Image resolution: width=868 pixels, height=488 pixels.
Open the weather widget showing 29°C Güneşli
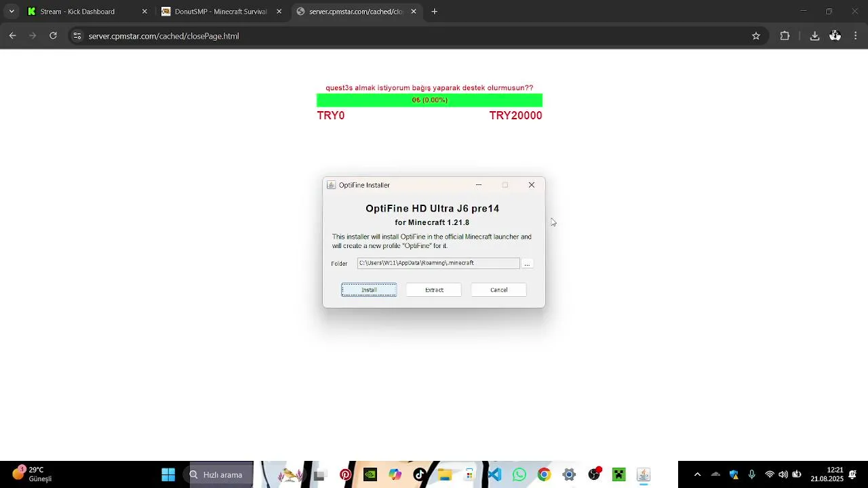click(32, 474)
